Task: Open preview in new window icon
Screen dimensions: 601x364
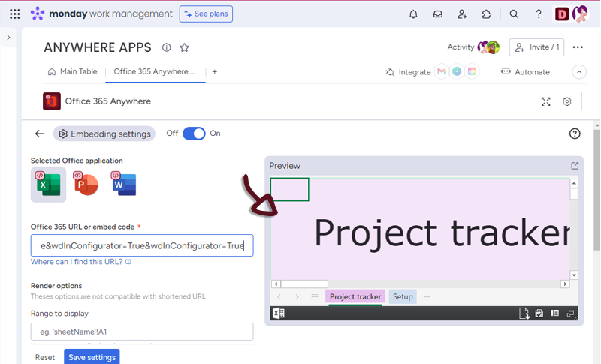Action: pos(575,166)
